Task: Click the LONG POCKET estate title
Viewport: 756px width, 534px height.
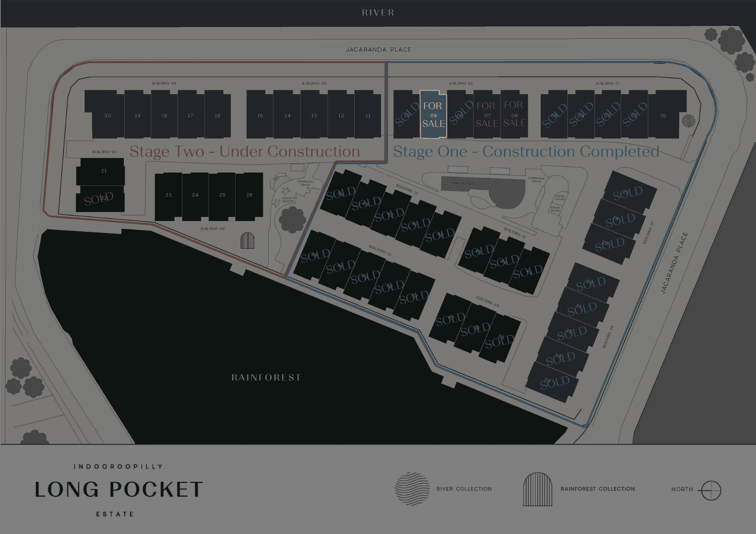Action: pos(119,489)
